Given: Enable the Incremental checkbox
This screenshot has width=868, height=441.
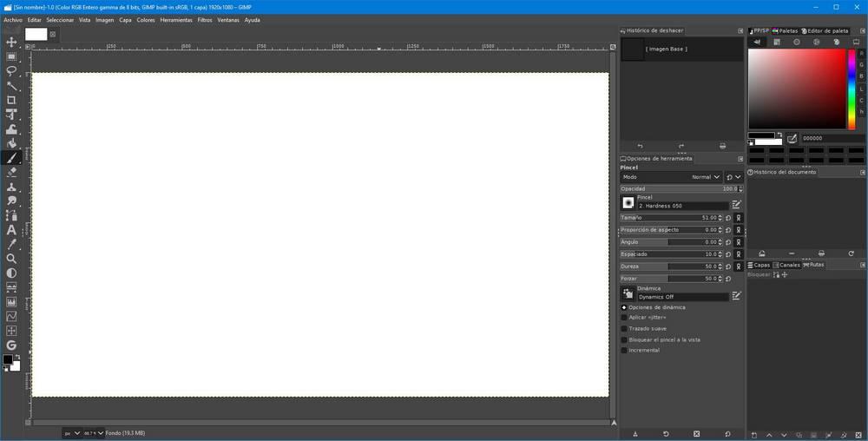Looking at the screenshot, I should [x=624, y=350].
